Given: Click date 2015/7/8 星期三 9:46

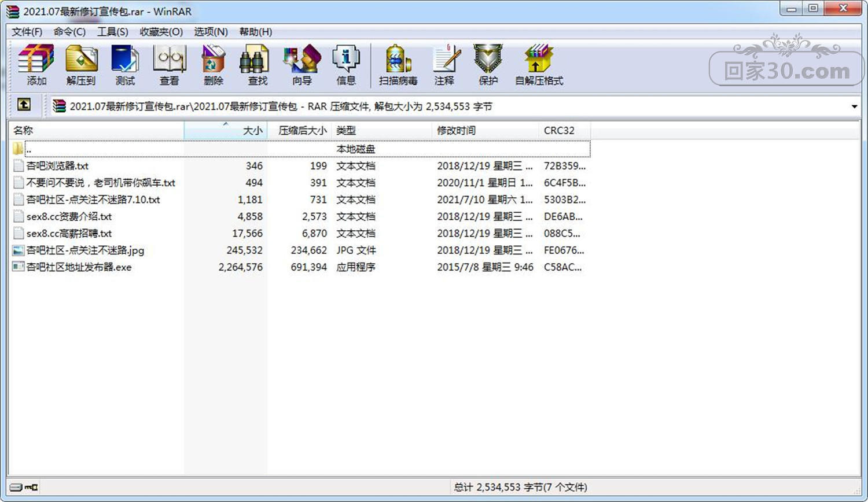Looking at the screenshot, I should point(485,267).
